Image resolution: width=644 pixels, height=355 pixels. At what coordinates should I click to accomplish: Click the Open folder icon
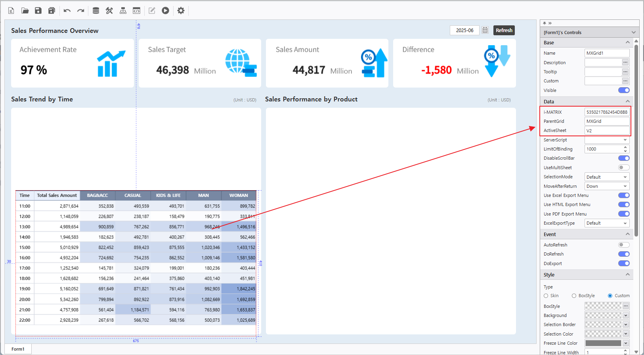tap(25, 11)
